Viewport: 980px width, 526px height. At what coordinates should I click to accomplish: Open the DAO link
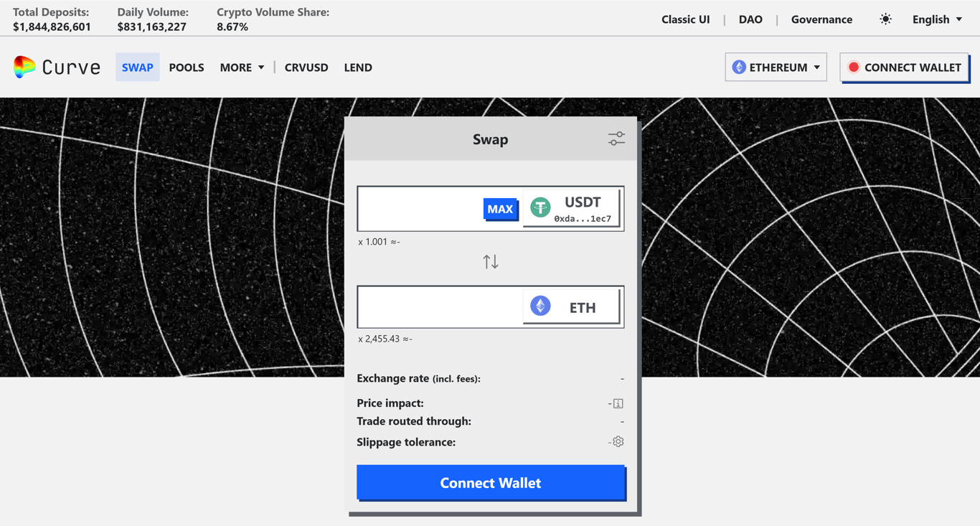750,19
